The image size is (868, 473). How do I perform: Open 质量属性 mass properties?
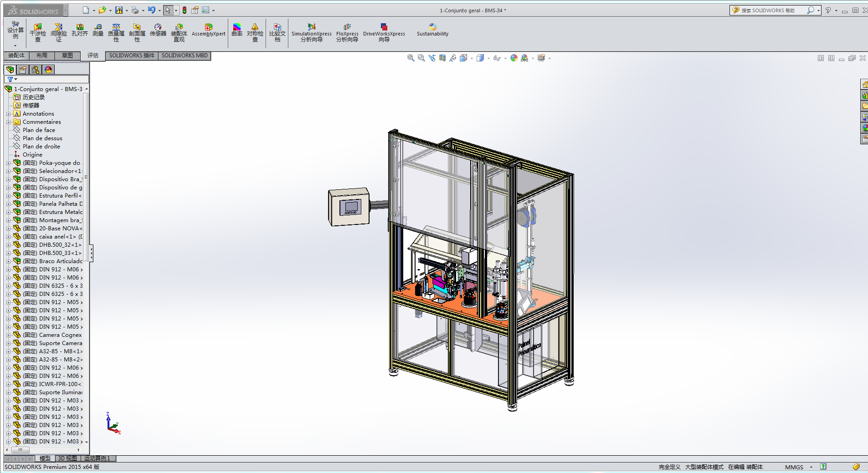pos(116,32)
